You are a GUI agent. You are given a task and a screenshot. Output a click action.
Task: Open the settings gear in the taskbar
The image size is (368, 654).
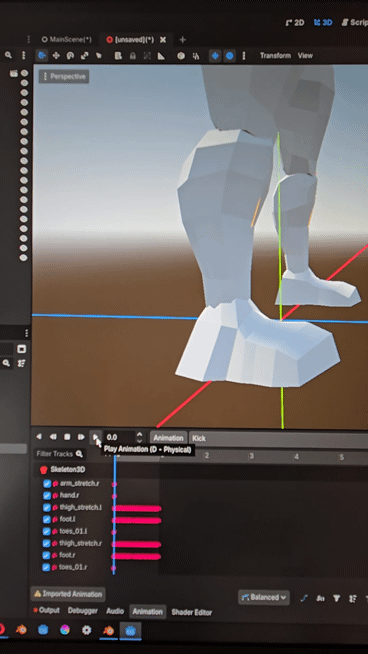[86, 629]
